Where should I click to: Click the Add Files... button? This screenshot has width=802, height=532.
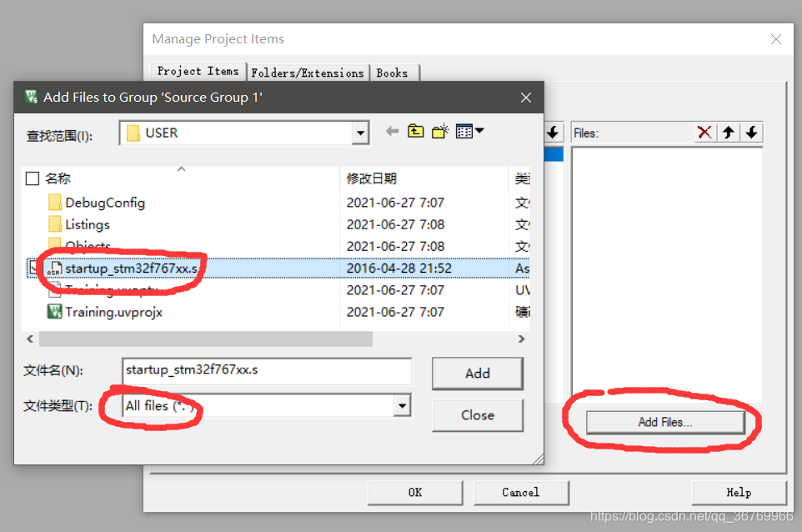(665, 422)
